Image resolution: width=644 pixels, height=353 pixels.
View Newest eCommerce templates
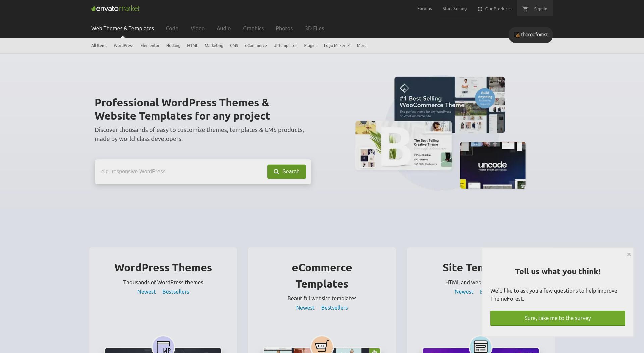coord(305,308)
